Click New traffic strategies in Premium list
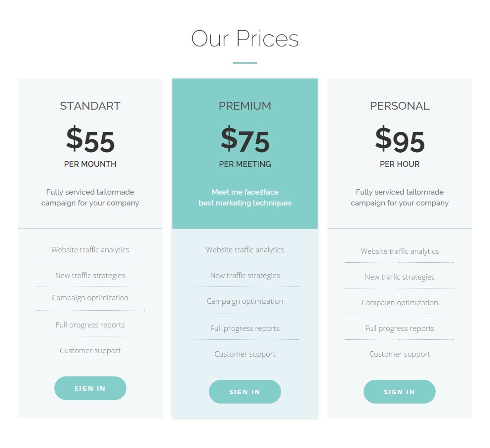The height and width of the screenshot is (448, 490). click(245, 276)
